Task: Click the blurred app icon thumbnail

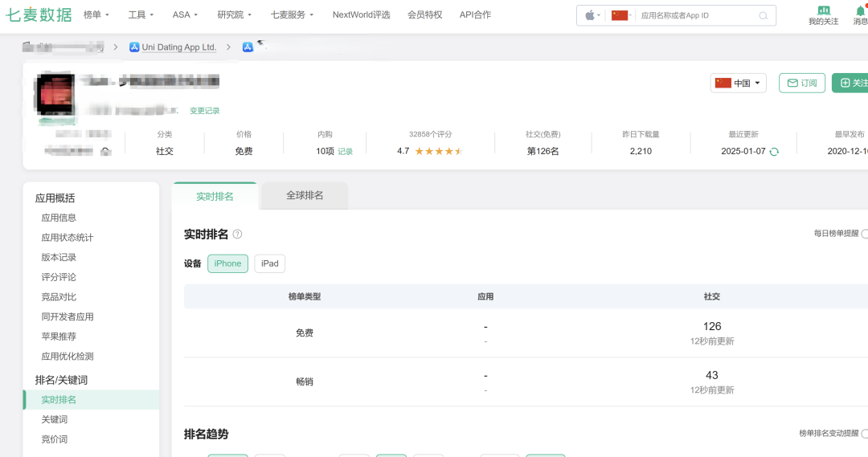Action: point(55,95)
